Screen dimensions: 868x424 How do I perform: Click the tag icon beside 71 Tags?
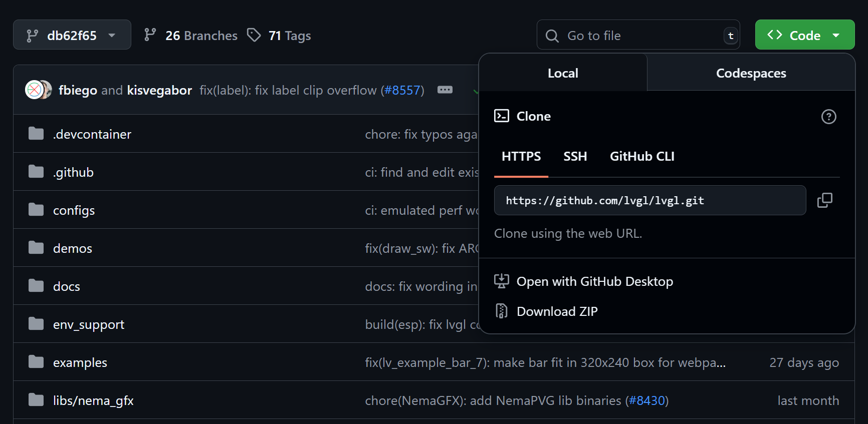(254, 35)
